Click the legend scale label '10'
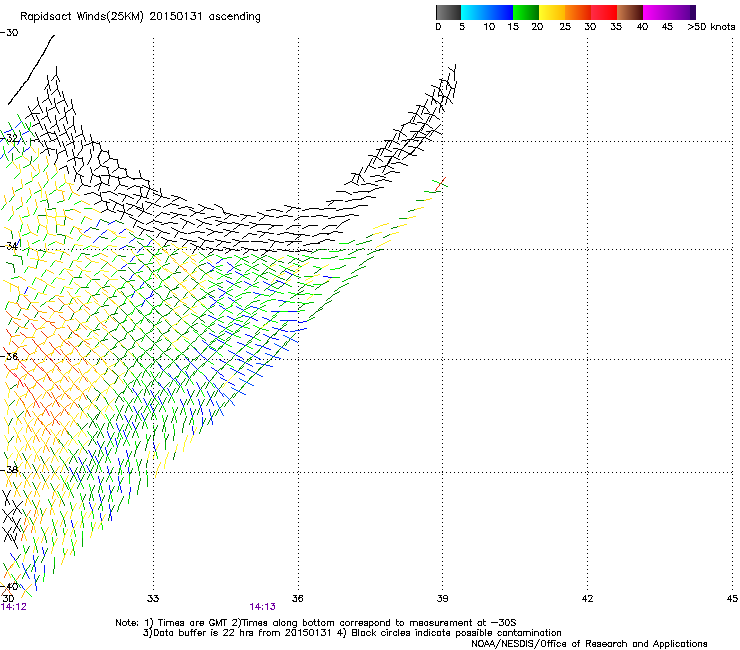740x650 pixels. [x=489, y=27]
